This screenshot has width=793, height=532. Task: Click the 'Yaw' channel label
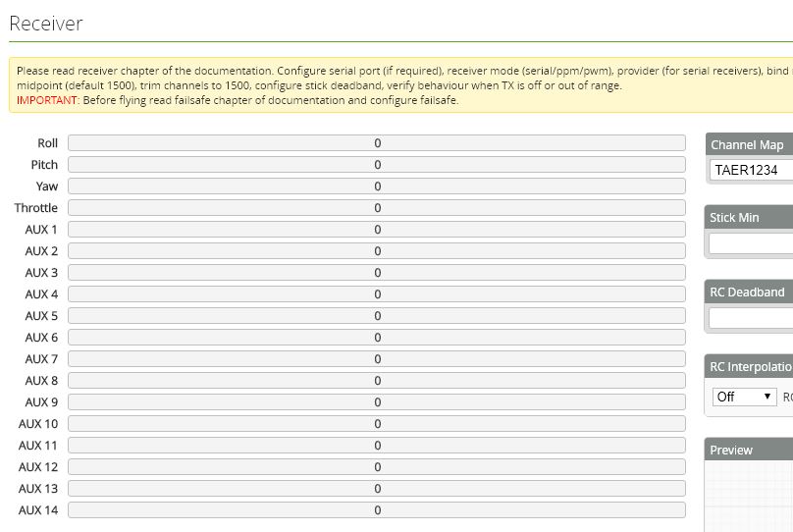47,186
